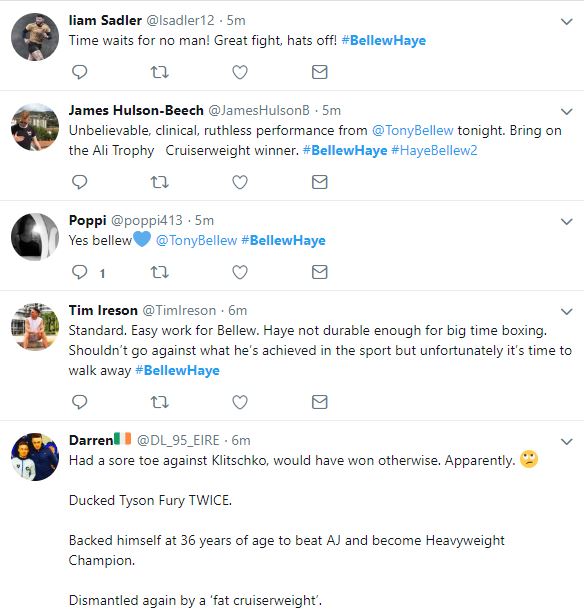Open James Hulson-Beech's avatar

[x=35, y=127]
